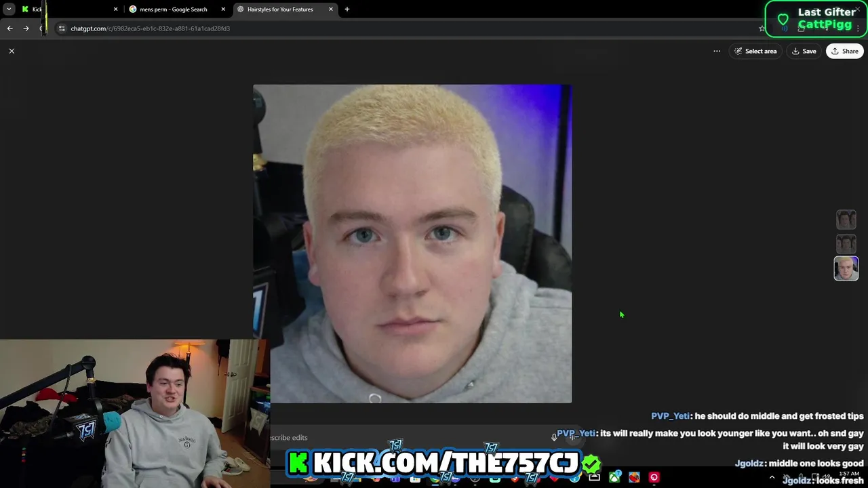Show hidden system tray icons
Image resolution: width=868 pixels, height=488 pixels.
pyautogui.click(x=772, y=477)
